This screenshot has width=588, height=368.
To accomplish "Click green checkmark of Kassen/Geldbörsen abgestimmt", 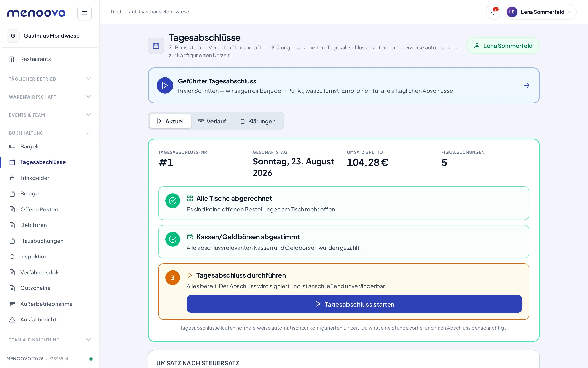I will pos(173,239).
